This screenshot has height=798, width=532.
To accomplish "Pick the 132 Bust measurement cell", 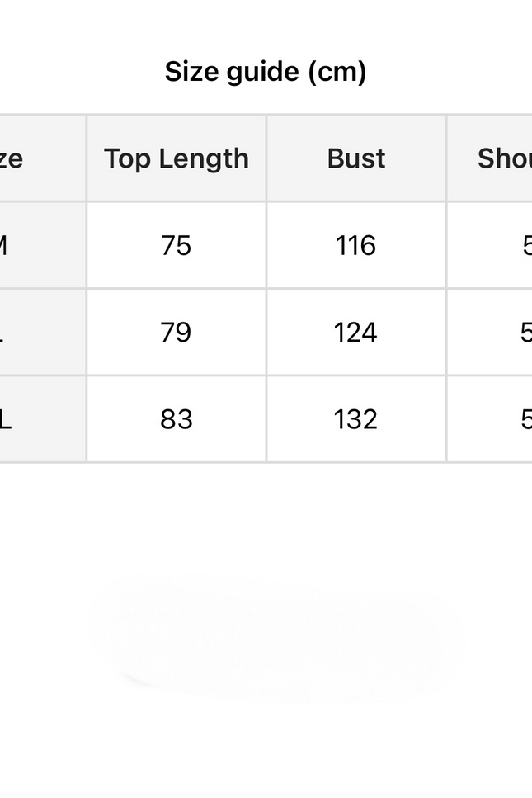I will 356,419.
